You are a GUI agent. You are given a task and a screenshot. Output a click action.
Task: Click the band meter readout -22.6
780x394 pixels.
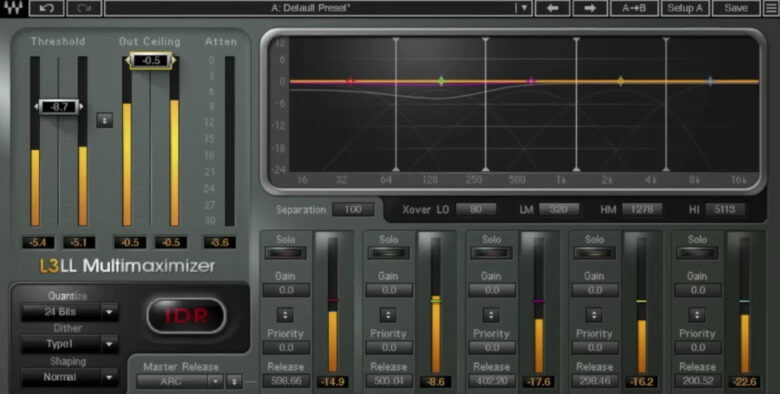pos(745,382)
